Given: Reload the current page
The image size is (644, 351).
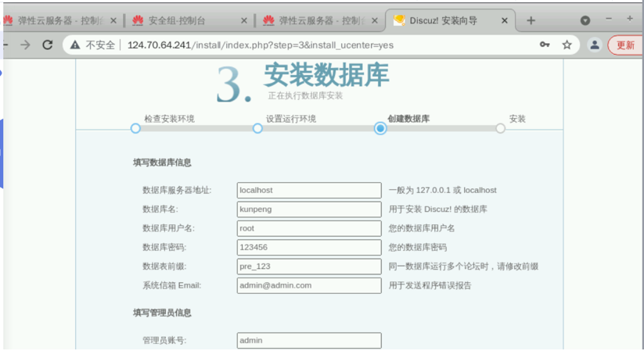Looking at the screenshot, I should pos(48,45).
